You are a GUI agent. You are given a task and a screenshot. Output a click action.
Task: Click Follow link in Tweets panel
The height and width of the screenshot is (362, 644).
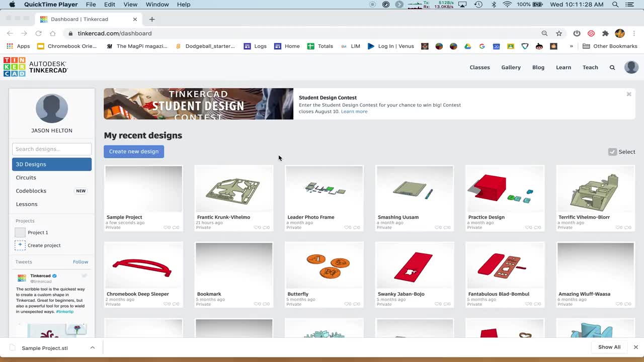pyautogui.click(x=80, y=262)
